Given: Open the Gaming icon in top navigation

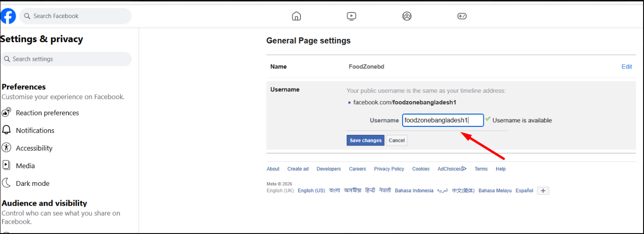Looking at the screenshot, I should tap(462, 16).
